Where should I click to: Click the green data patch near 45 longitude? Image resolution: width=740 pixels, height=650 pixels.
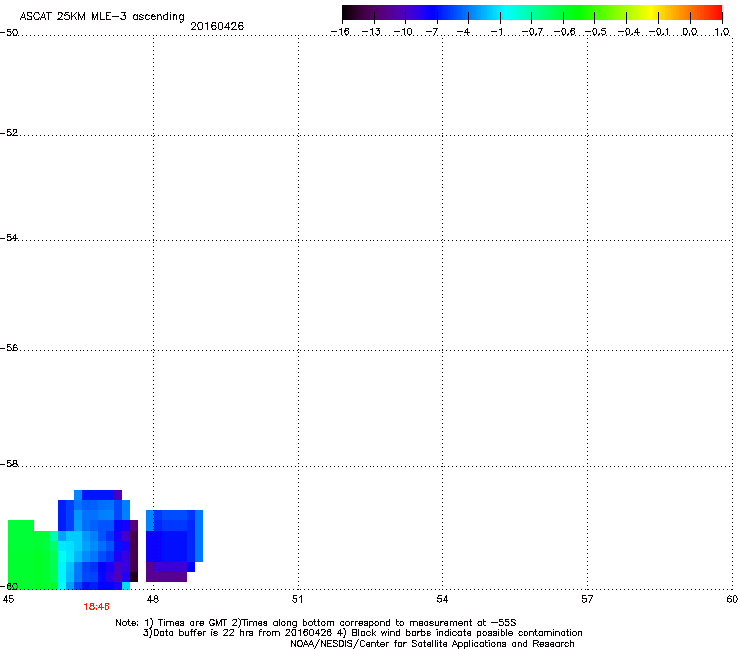point(32,559)
